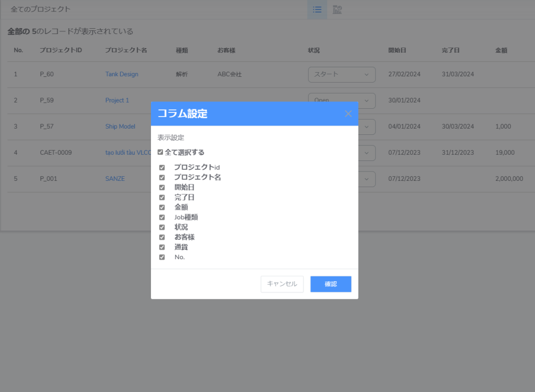Expand status dropdown in CAET-0009 row
This screenshot has width=535, height=392.
point(367,153)
